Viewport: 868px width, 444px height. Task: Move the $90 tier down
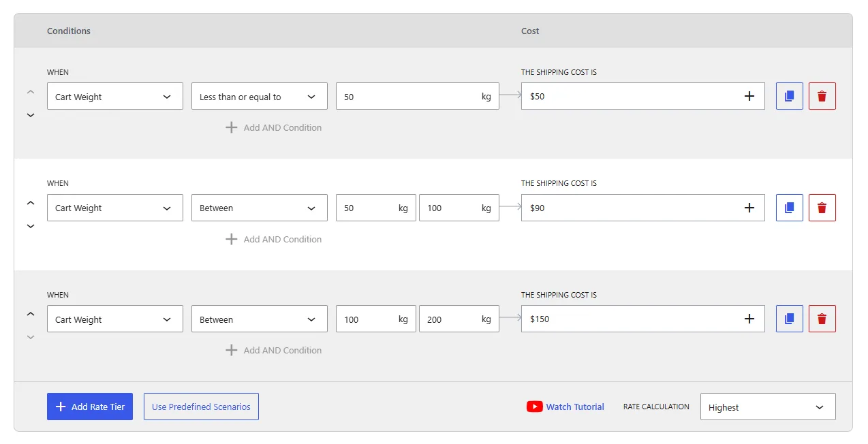(31, 226)
